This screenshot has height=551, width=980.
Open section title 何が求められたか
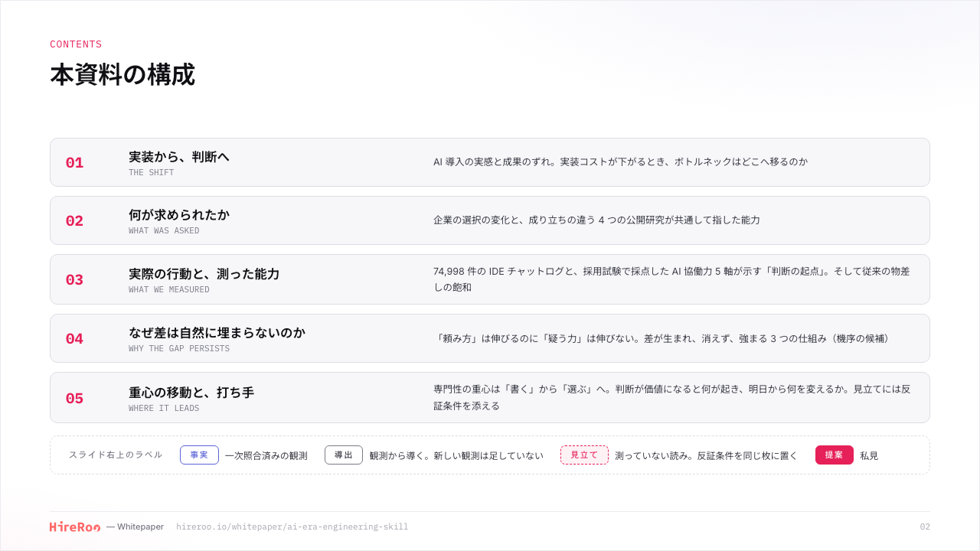point(179,215)
